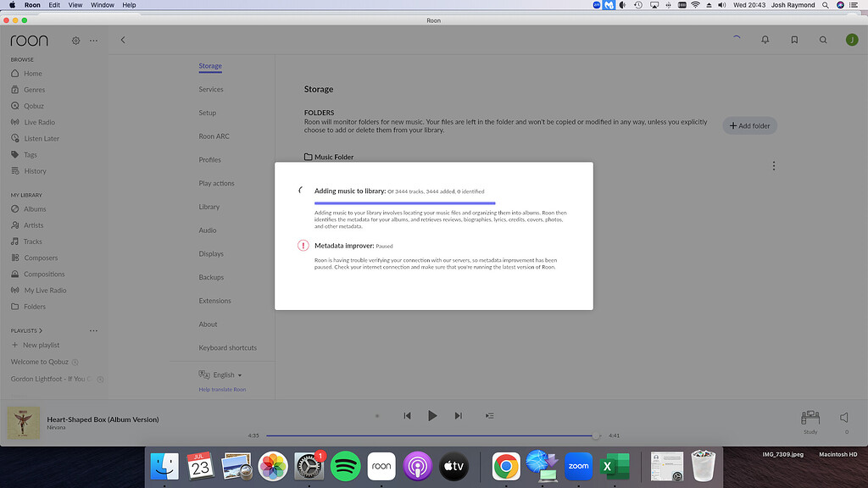The image size is (868, 488).
Task: Open the Help translate Roon link
Action: coord(222,389)
